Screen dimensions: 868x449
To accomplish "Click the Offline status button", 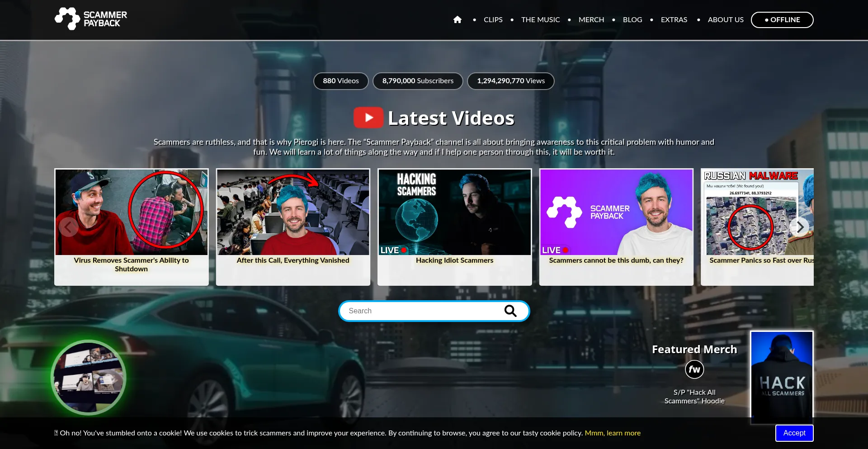I will click(782, 20).
